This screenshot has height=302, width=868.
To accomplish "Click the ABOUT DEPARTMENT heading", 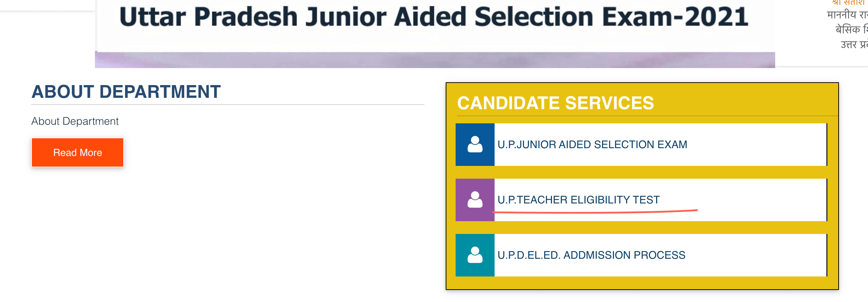I will tap(126, 92).
